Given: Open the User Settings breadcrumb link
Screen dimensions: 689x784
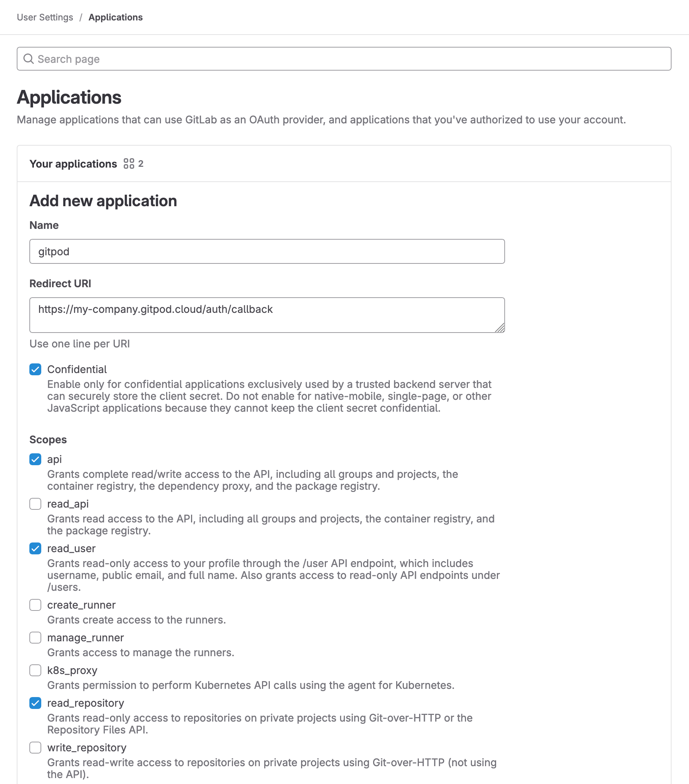Looking at the screenshot, I should tap(45, 17).
